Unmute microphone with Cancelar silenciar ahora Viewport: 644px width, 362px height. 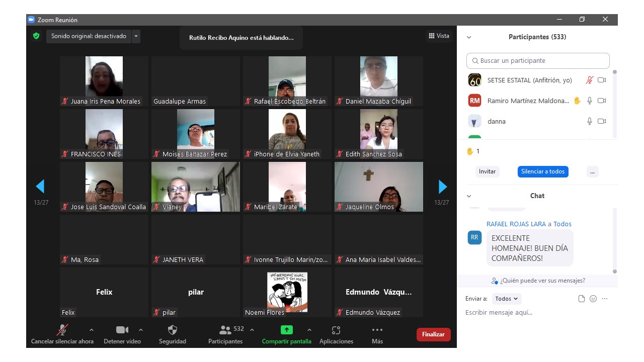click(x=62, y=330)
